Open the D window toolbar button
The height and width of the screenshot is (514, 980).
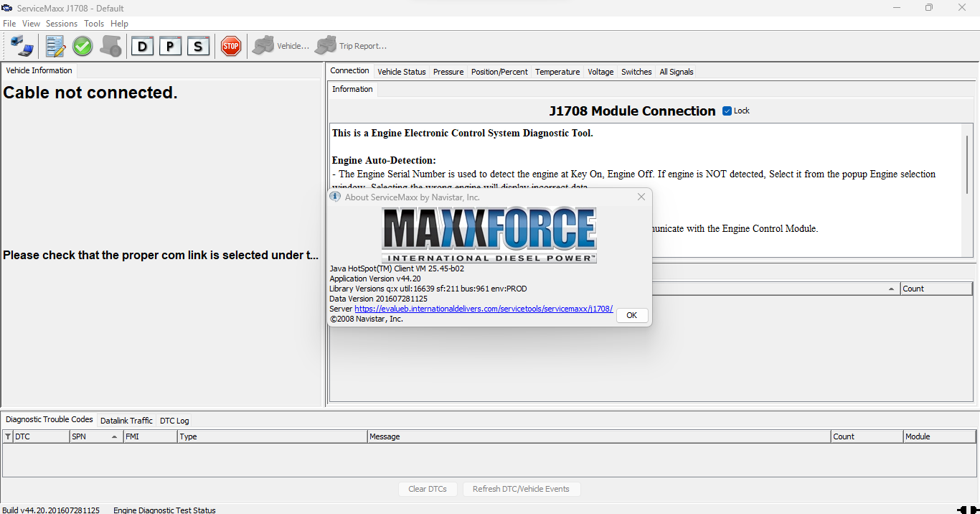click(x=143, y=46)
